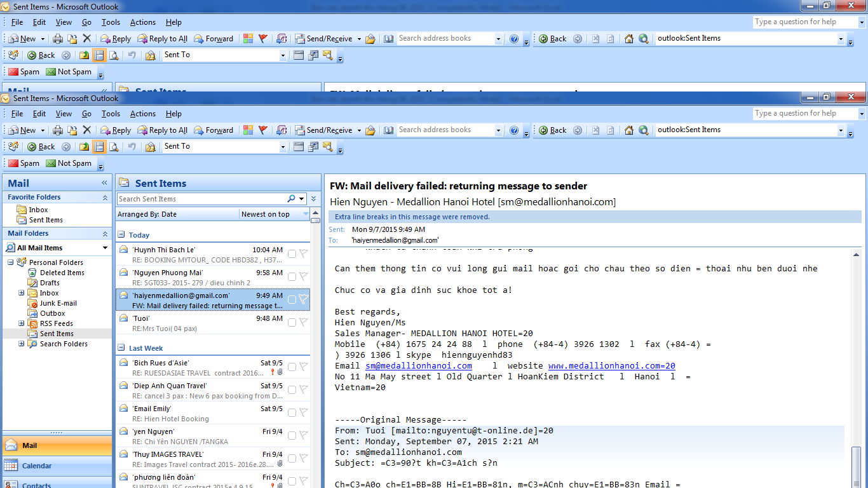The height and width of the screenshot is (488, 868).
Task: Open the Actions menu in front window
Action: 143,114
